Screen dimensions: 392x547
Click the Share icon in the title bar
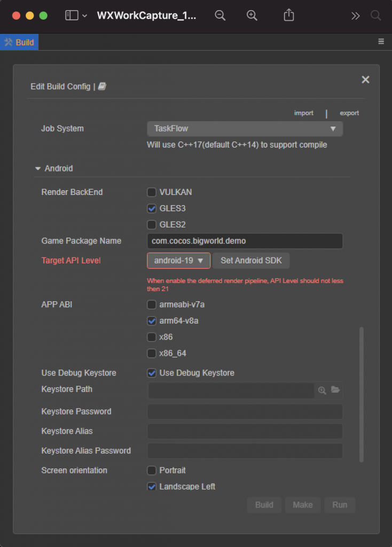coord(288,15)
